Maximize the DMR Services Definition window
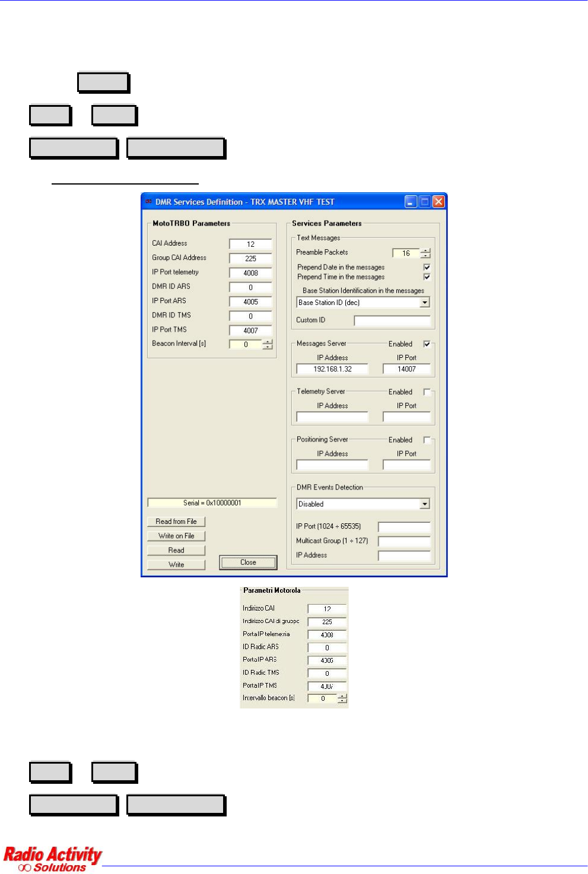Screen dimensions: 588x874 pos(425,202)
